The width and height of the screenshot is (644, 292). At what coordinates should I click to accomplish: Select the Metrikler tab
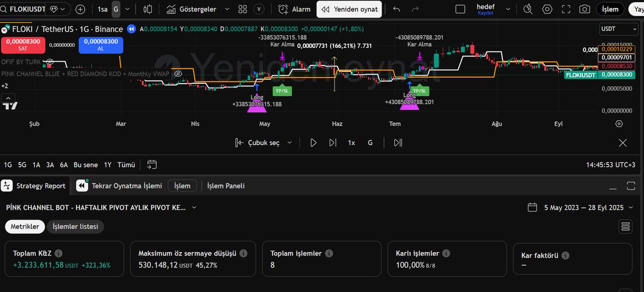coord(25,227)
